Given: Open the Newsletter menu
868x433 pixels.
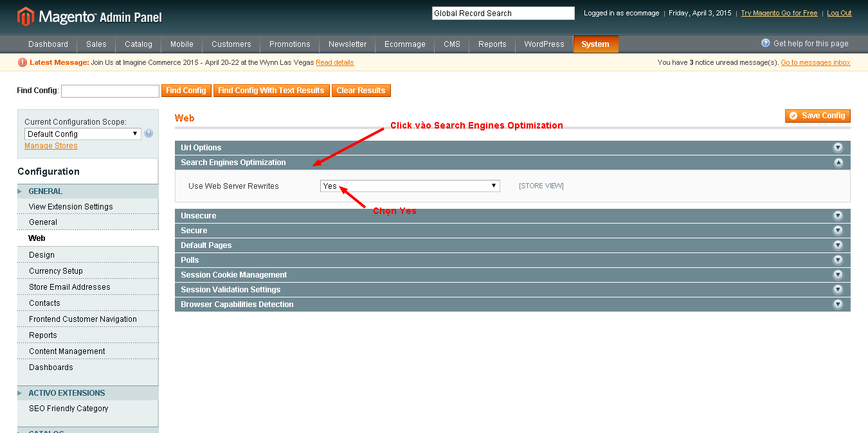Looking at the screenshot, I should click(348, 44).
